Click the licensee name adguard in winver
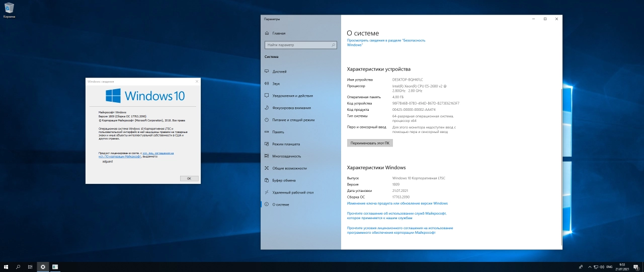The image size is (644, 272). [x=108, y=162]
